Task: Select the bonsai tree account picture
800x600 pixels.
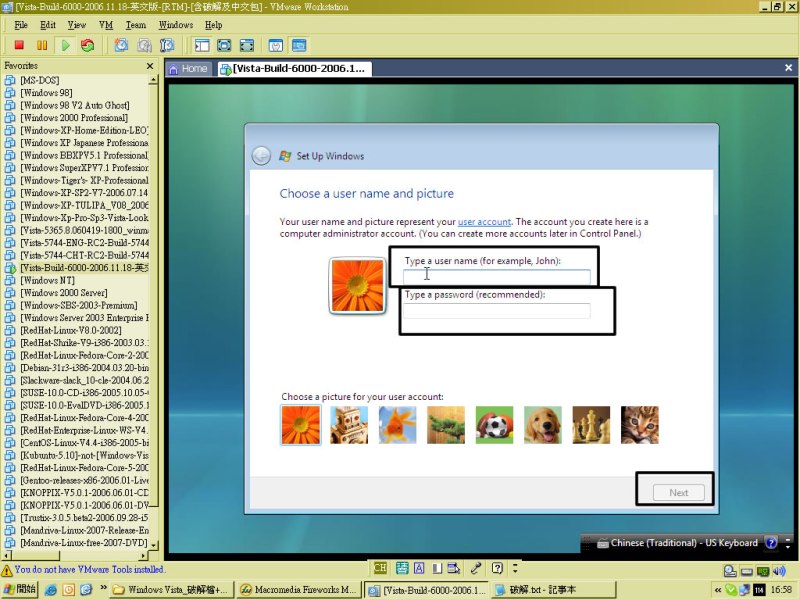Action: 446,425
